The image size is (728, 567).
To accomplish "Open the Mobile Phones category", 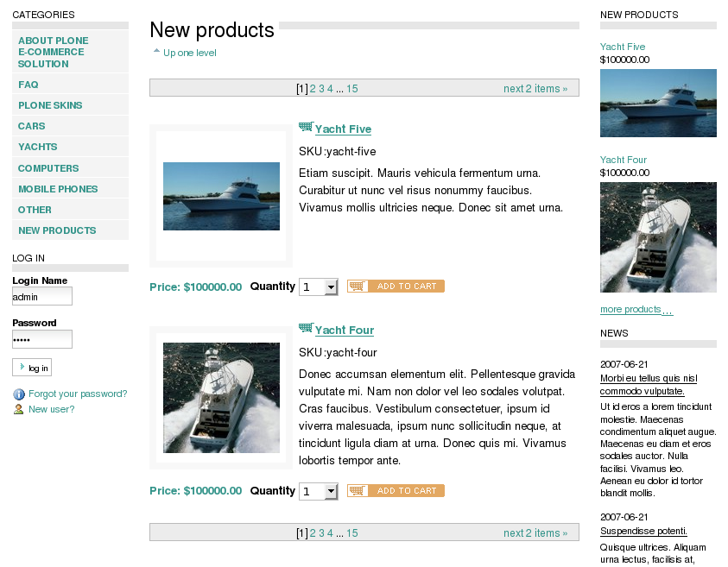I will tap(58, 189).
